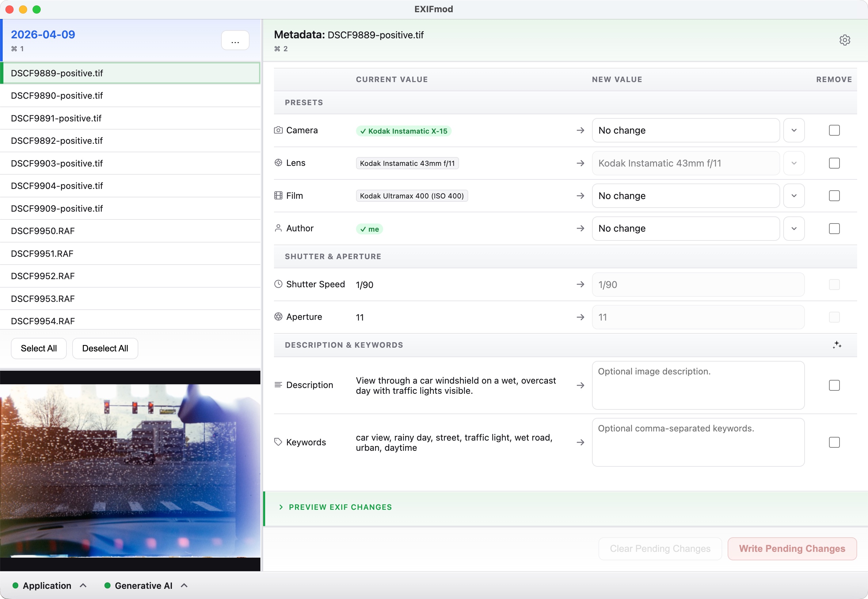This screenshot has height=599, width=868.
Task: Check the Remove box for the Keywords row
Action: [x=834, y=443]
